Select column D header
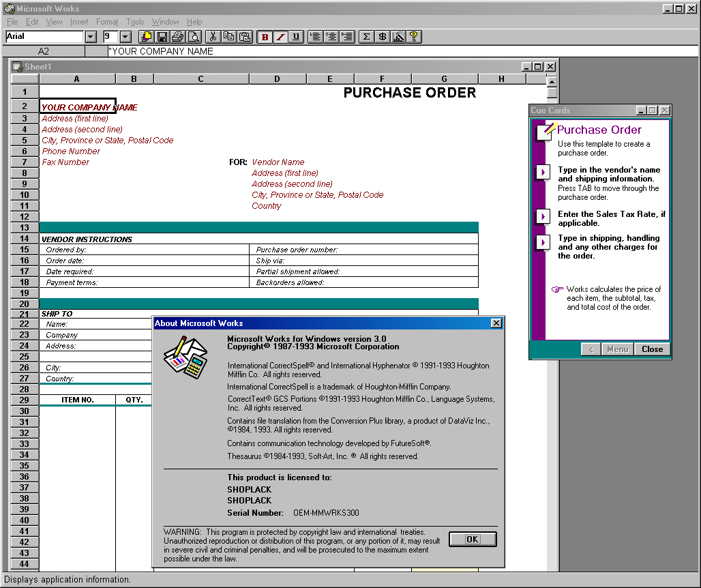This screenshot has width=701, height=588. click(277, 79)
